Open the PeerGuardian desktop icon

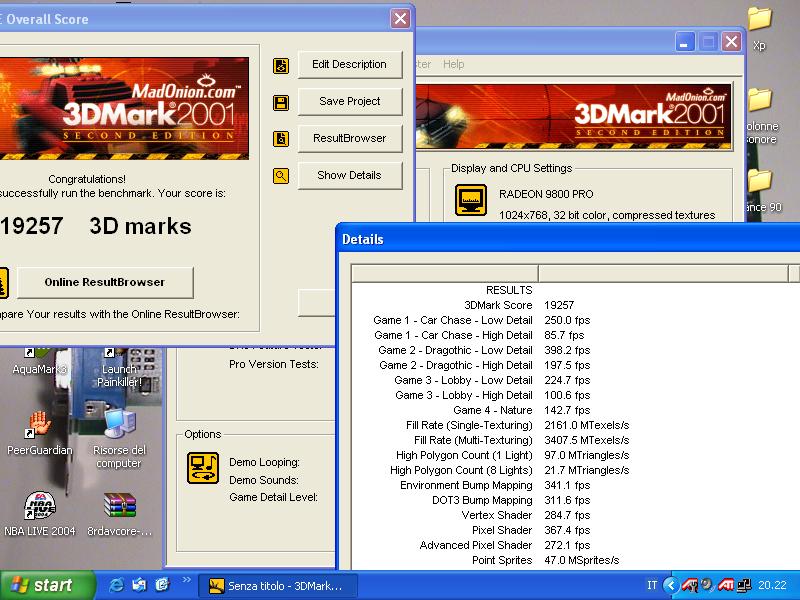point(39,433)
